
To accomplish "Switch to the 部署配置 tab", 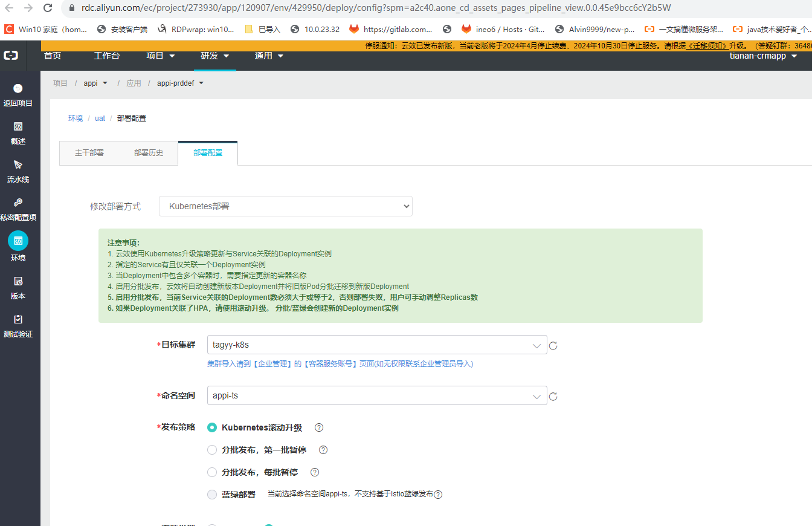I will 208,153.
